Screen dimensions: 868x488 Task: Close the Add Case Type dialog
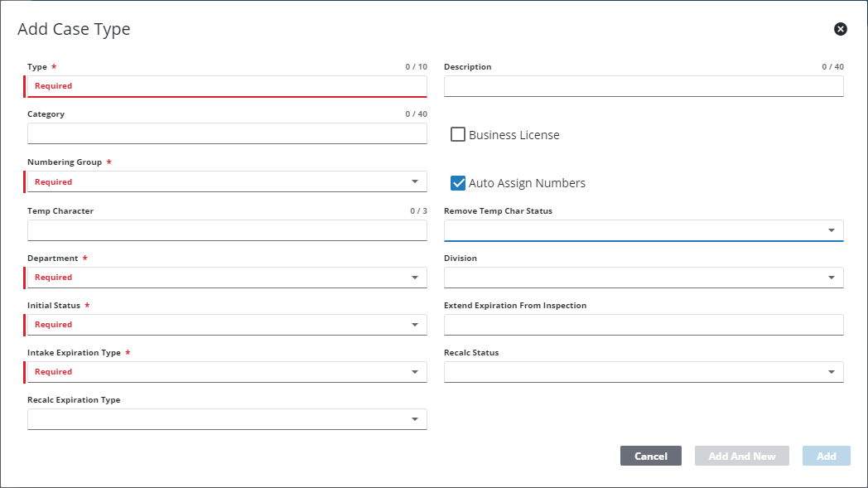click(x=841, y=29)
